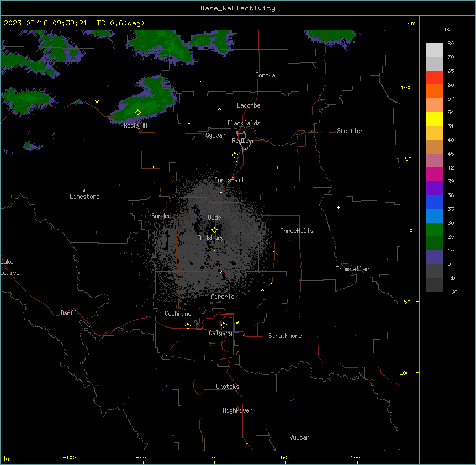Click the Strathmore label
The width and height of the screenshot is (476, 465).
[285, 336]
